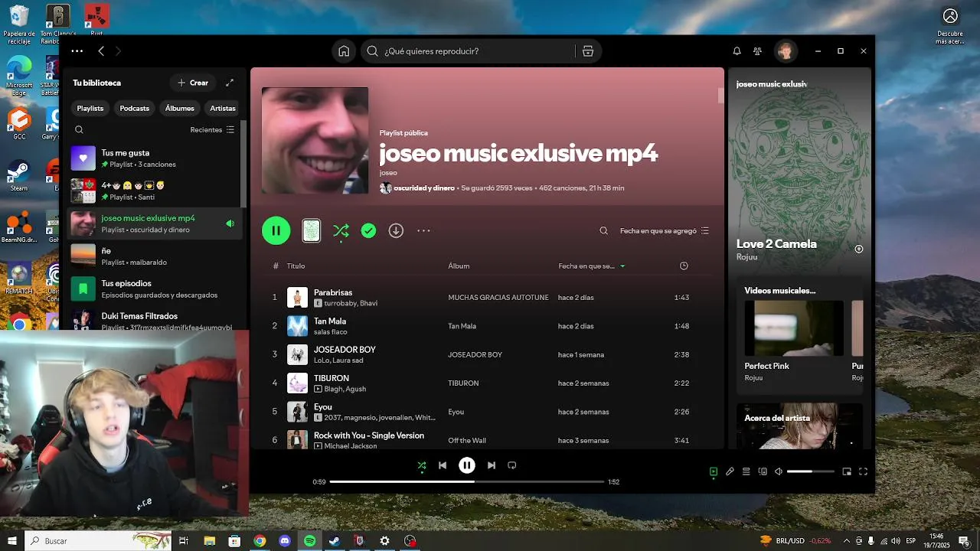Open Connect to a device icon
Image resolution: width=980 pixels, height=551 pixels.
coord(763,472)
